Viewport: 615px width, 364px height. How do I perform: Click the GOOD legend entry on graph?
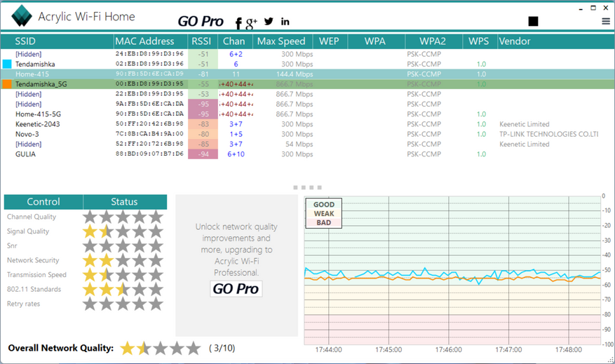tap(324, 204)
